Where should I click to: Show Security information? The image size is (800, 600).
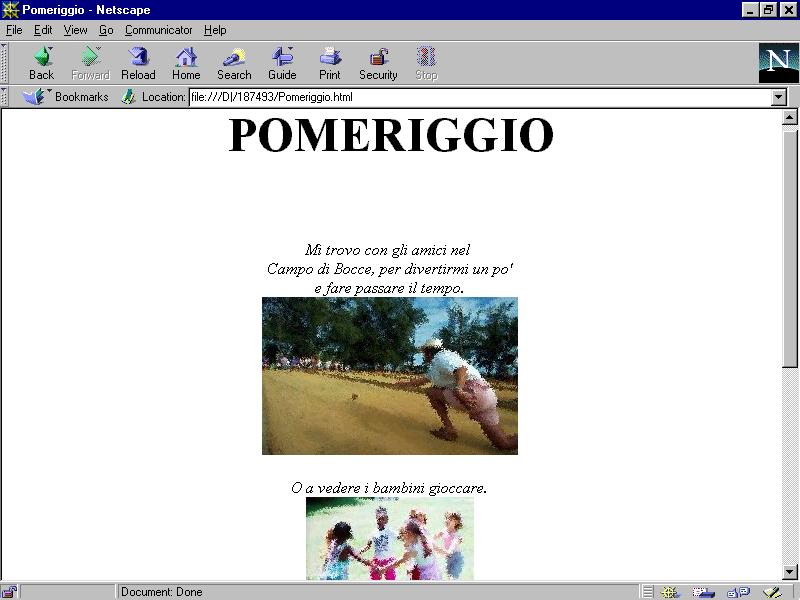(x=378, y=63)
